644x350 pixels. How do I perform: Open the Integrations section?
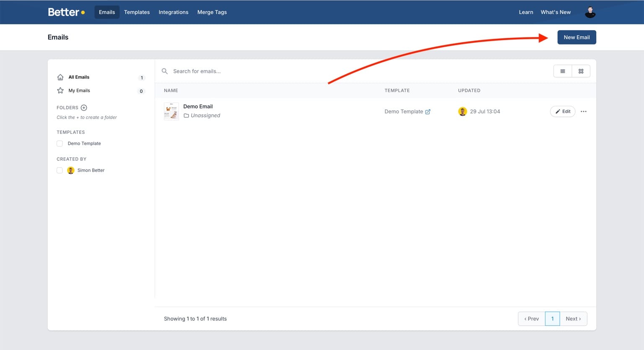pos(174,12)
